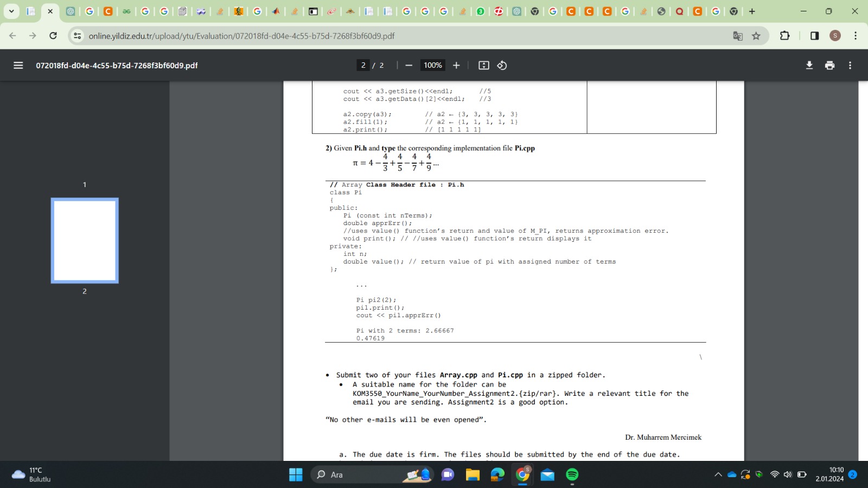Toggle the PDF sidebar with the hamburger icon
This screenshot has width=868, height=488.
point(18,65)
